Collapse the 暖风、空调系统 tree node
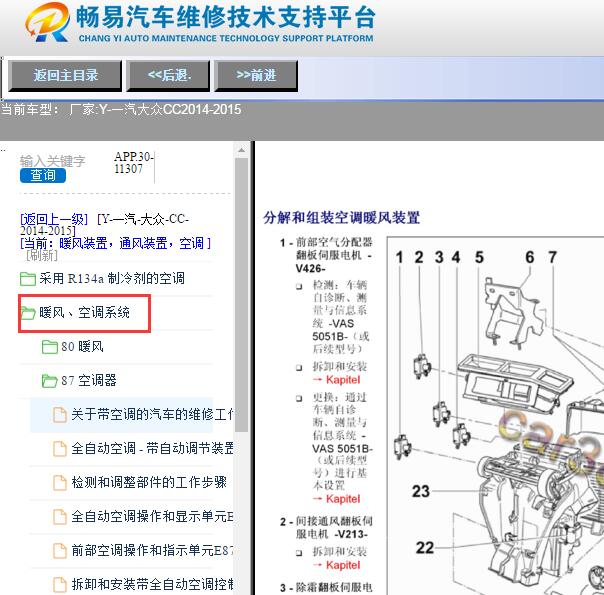The width and height of the screenshot is (604, 595). [x=84, y=313]
